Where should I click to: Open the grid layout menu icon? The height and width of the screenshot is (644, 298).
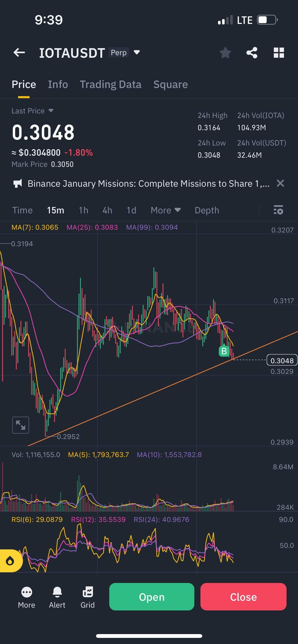[279, 53]
